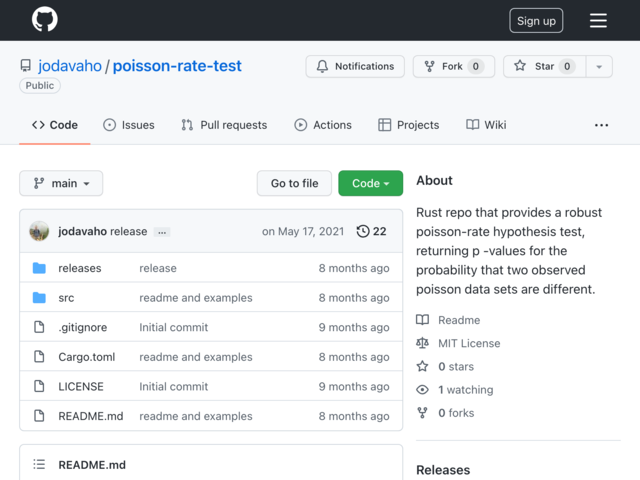Open 'readme and examples' commit for Cargo.toml
This screenshot has height=480, width=640.
pyautogui.click(x=196, y=357)
